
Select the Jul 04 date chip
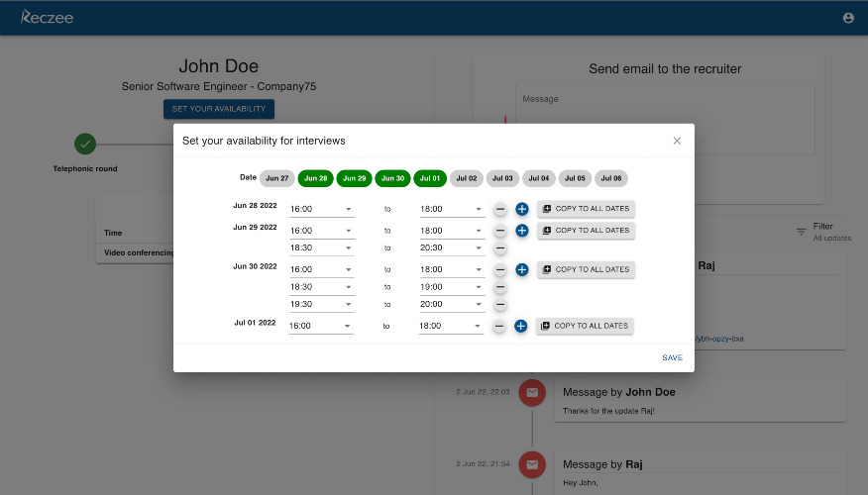click(539, 178)
